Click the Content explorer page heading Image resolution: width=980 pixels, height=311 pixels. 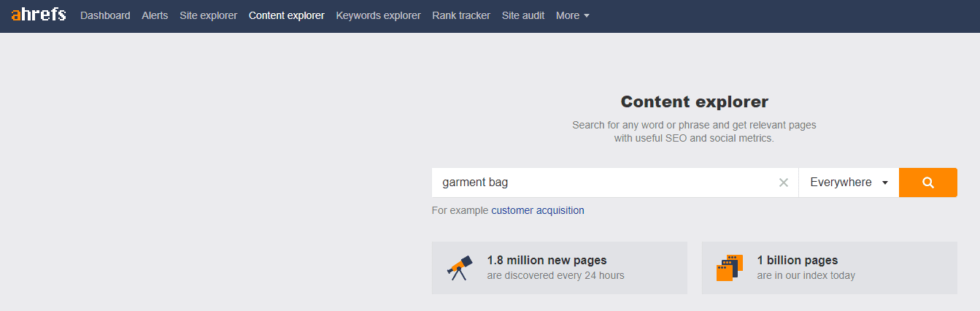pyautogui.click(x=694, y=101)
